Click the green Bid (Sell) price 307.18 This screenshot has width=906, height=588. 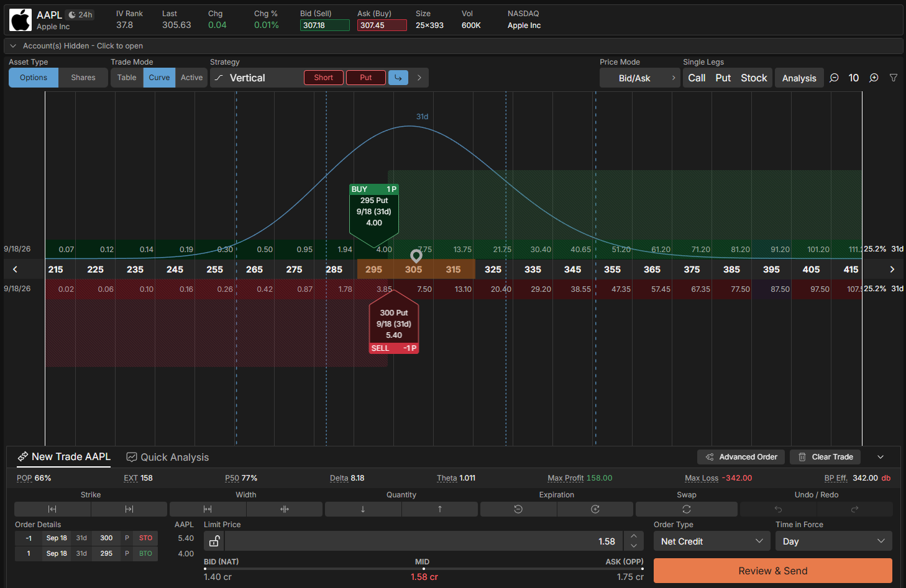tap(324, 25)
